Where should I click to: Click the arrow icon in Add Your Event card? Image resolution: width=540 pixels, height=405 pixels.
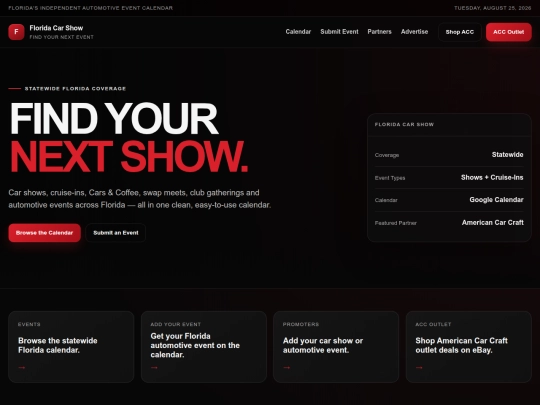click(x=154, y=367)
